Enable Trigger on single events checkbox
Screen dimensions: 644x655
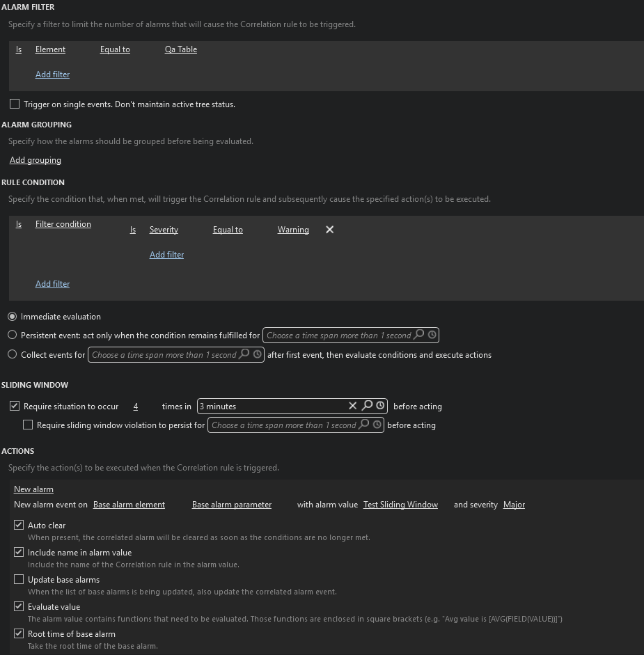15,104
